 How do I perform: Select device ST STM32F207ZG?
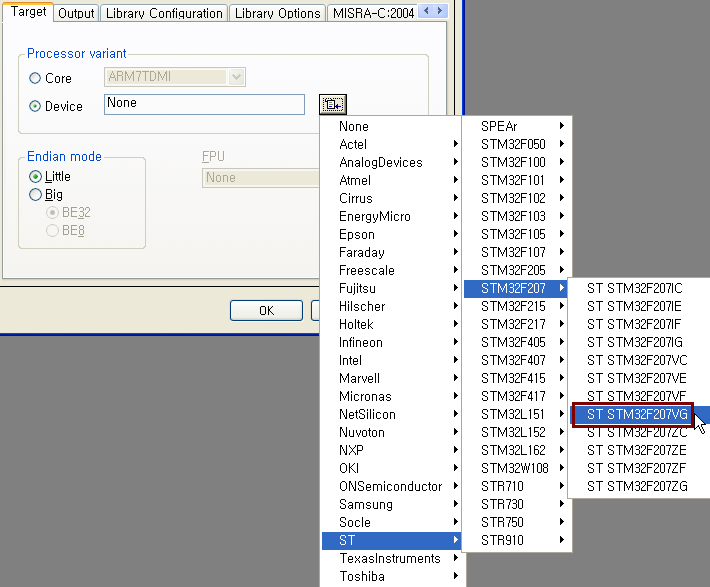tap(639, 486)
